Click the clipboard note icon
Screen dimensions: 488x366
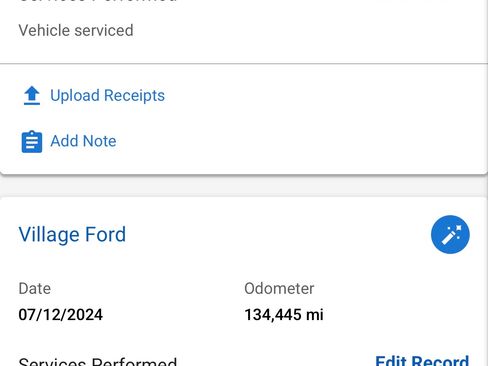32,141
